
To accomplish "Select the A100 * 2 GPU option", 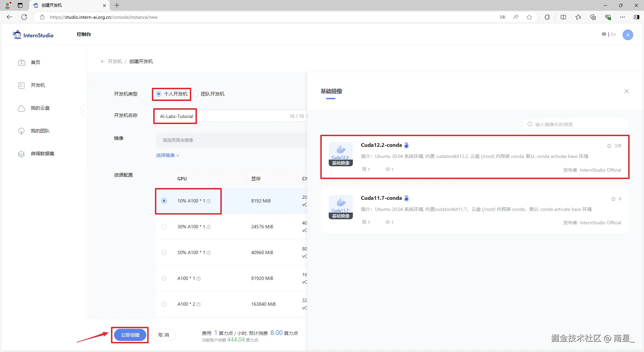I will pos(164,304).
